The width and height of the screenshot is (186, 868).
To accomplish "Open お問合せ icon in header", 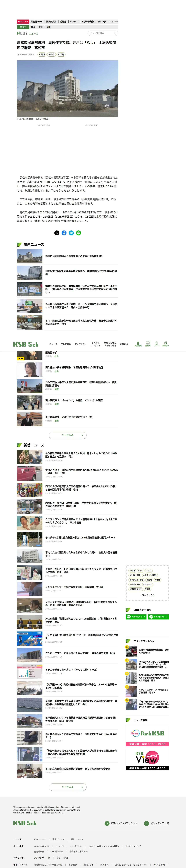I will tap(165, 344).
